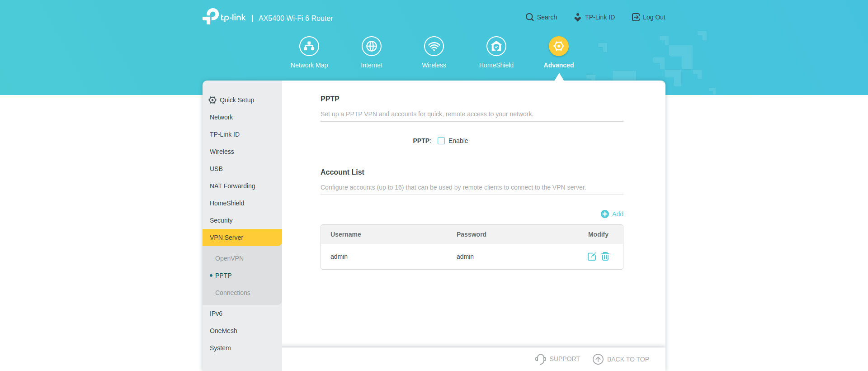Delete the admin account with trash icon

605,257
